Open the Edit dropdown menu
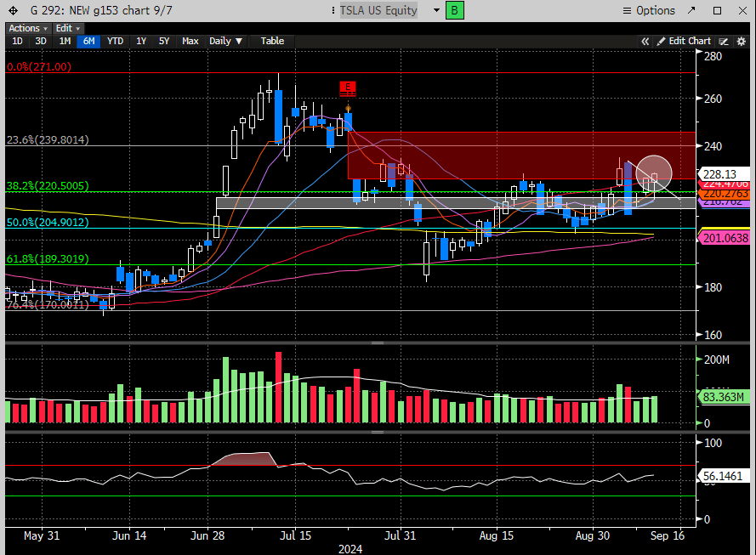 point(67,28)
